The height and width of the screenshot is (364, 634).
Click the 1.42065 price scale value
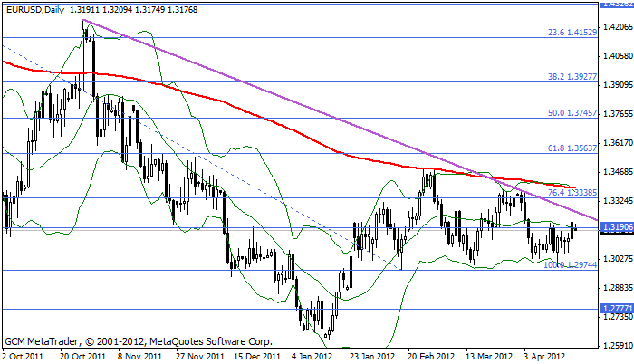click(618, 27)
